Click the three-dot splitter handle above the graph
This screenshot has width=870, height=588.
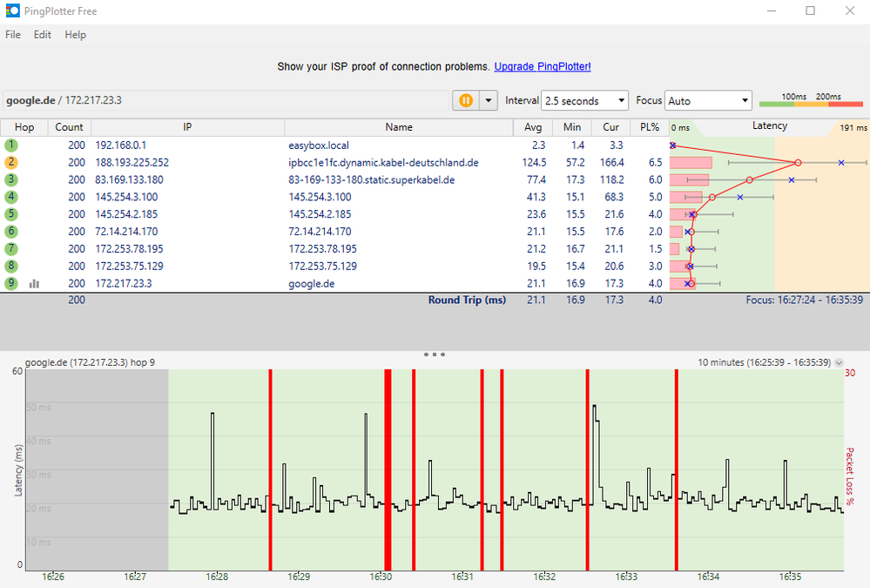point(434,355)
